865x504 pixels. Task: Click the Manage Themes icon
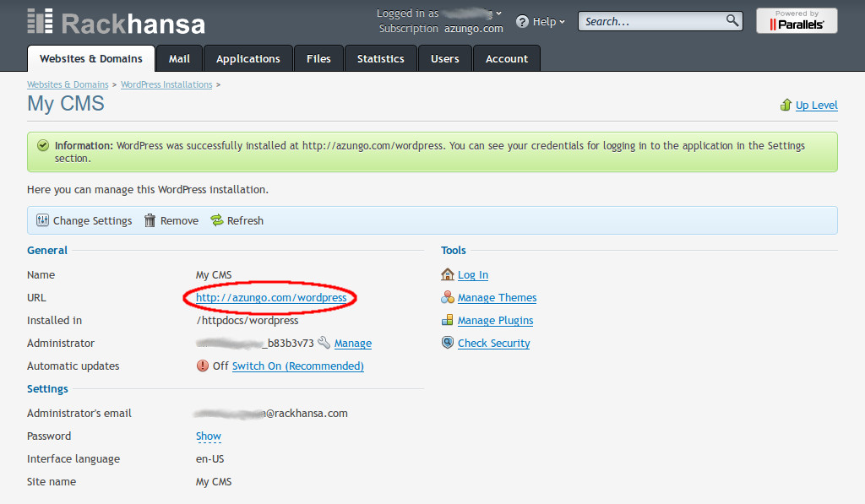448,297
